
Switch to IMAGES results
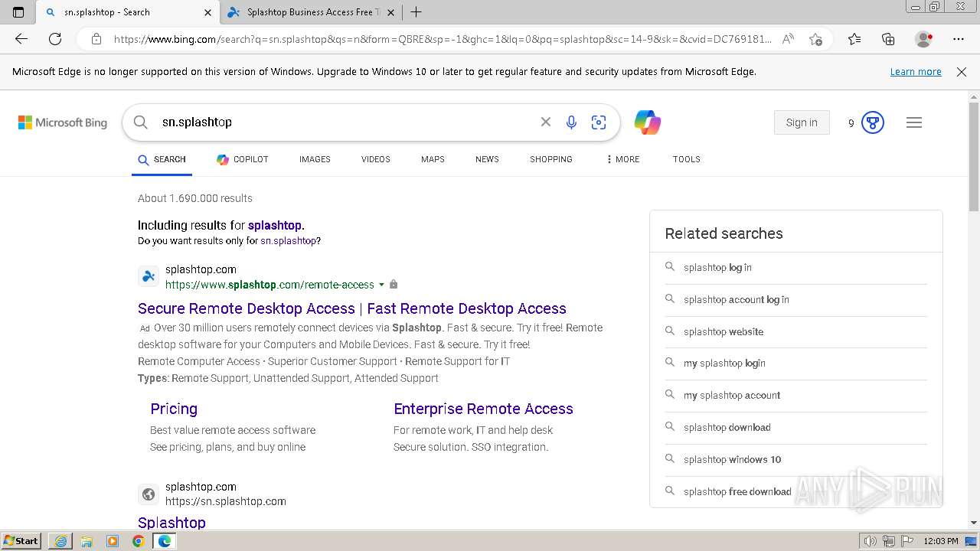(315, 159)
